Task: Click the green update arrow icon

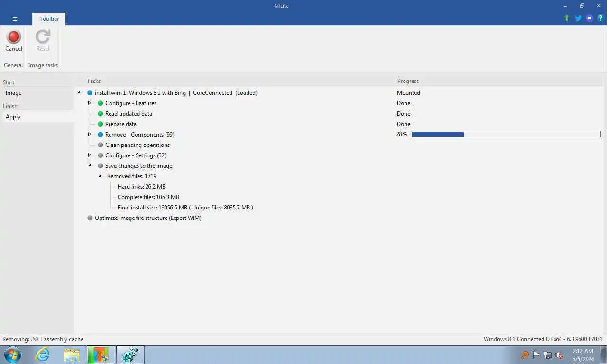Action: 566,18
